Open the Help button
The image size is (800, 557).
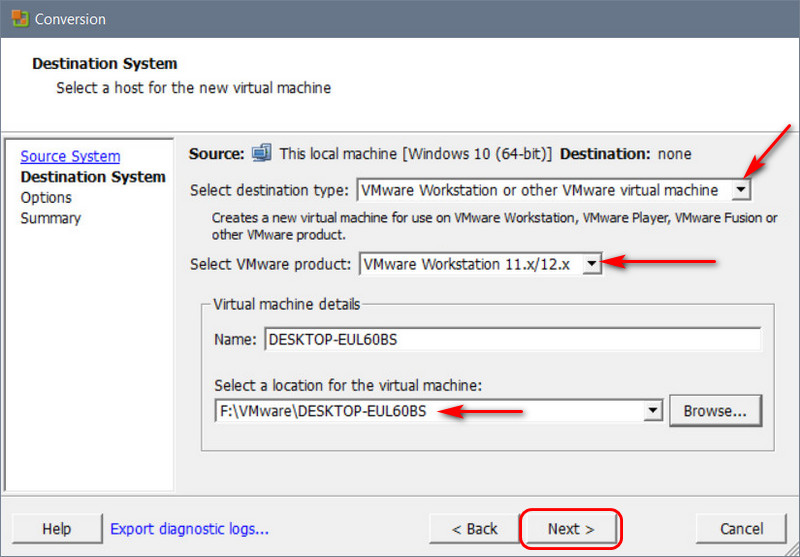(x=57, y=528)
